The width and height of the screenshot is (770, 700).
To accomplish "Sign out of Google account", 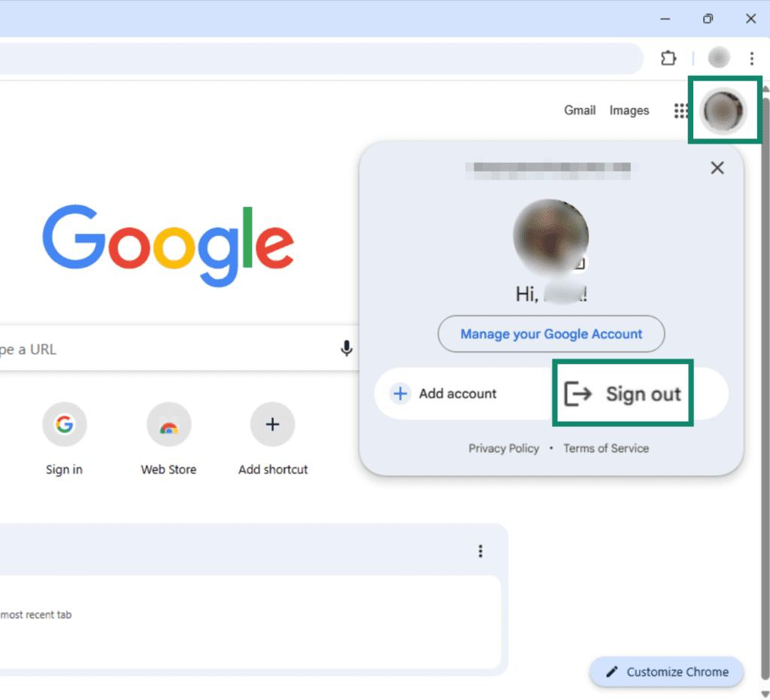I will click(623, 394).
